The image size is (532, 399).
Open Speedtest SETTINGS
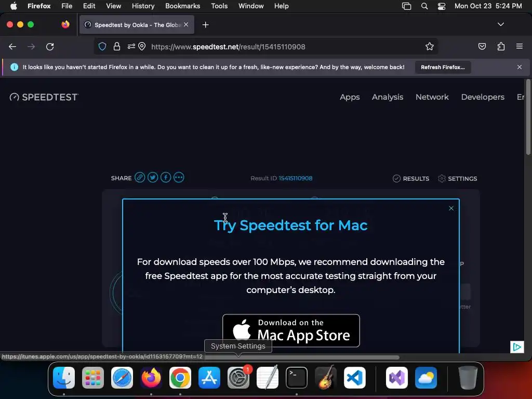pyautogui.click(x=457, y=179)
